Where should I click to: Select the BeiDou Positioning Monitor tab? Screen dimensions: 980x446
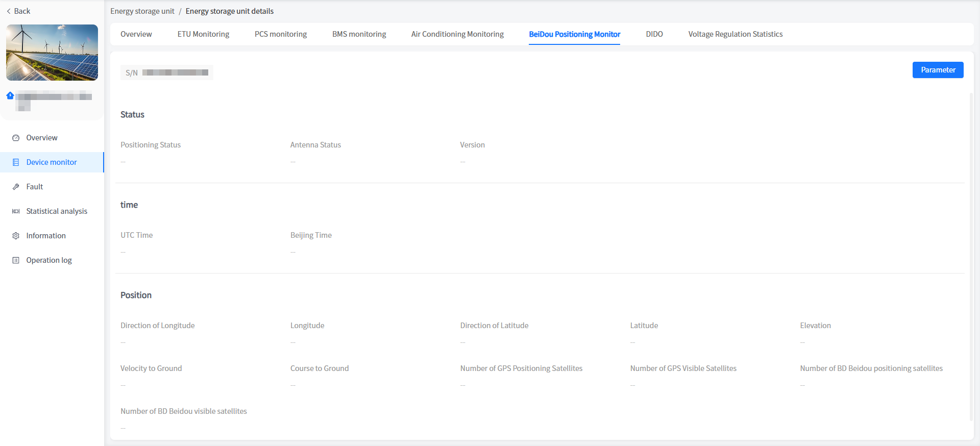tap(574, 34)
